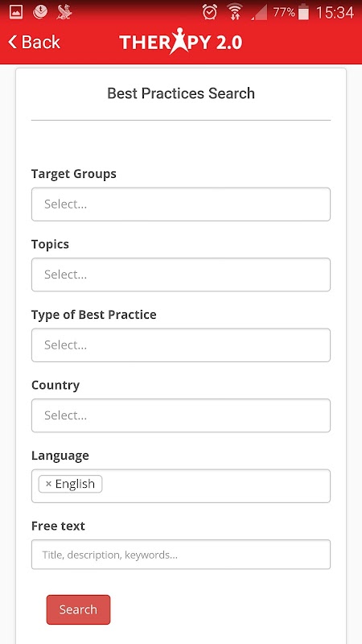Screen dimensions: 362x644
Task: Focus the Free text keywords input
Action: pos(181,555)
